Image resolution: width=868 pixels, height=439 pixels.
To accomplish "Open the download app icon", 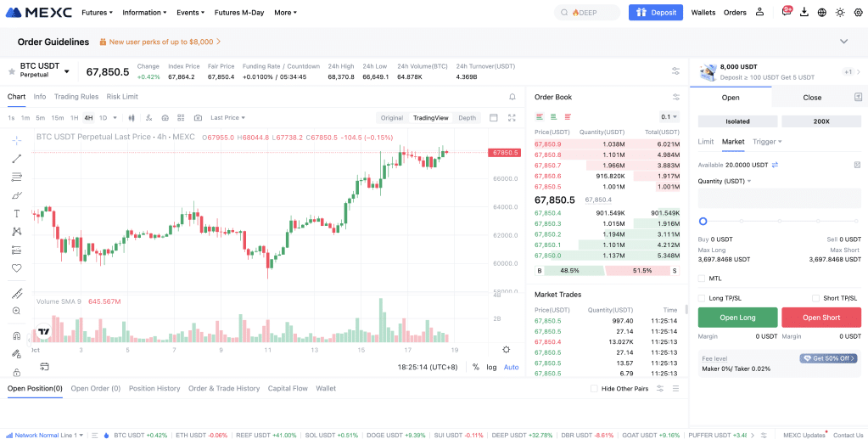I will tap(804, 12).
